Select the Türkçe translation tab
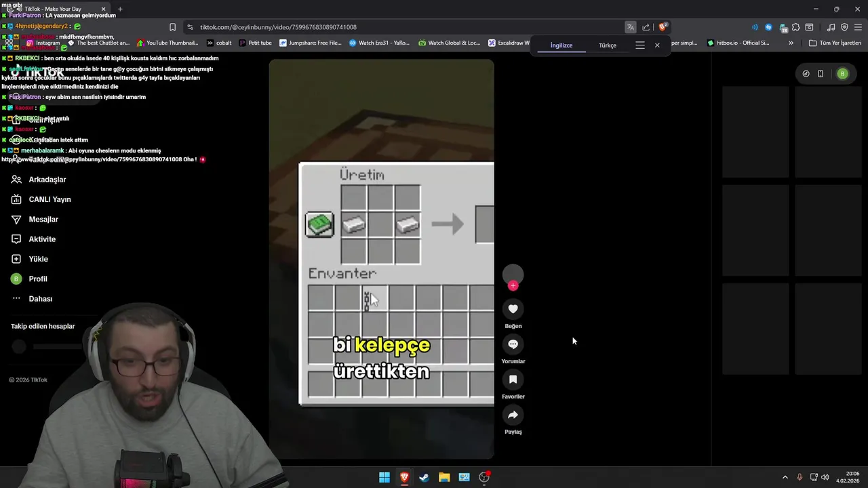Screen dimensions: 868x488 [x=608, y=45]
